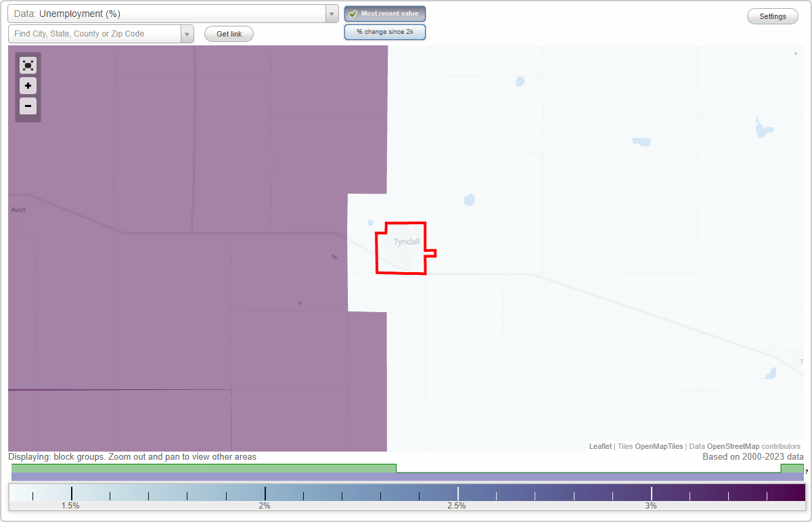Click the dropdown arrow on the Data selector
The height and width of the screenshot is (522, 812).
(331, 13)
